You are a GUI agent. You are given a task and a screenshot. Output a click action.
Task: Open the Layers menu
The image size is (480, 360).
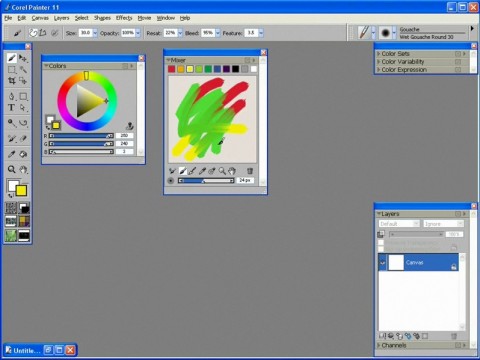pyautogui.click(x=62, y=18)
